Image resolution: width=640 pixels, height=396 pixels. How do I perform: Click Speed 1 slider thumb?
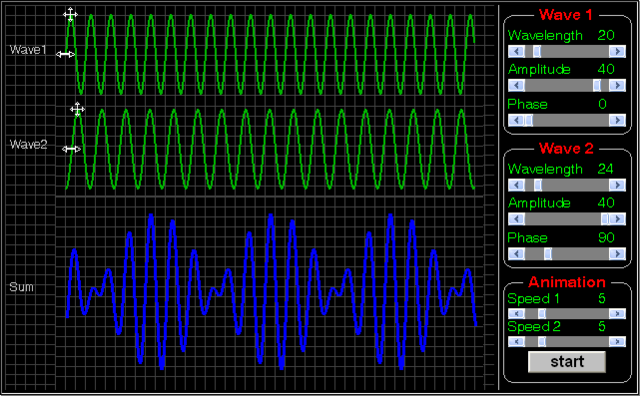coord(542,314)
